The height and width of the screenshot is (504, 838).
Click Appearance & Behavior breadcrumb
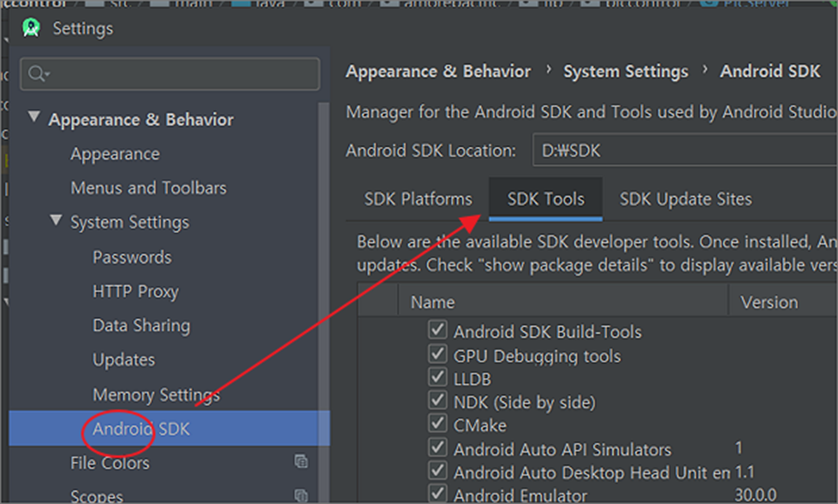click(438, 71)
